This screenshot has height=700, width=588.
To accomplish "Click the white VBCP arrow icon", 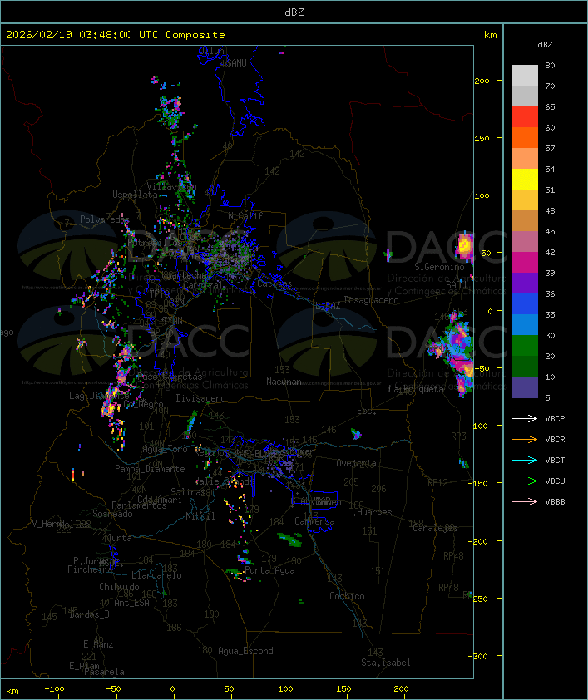I will tap(525, 418).
